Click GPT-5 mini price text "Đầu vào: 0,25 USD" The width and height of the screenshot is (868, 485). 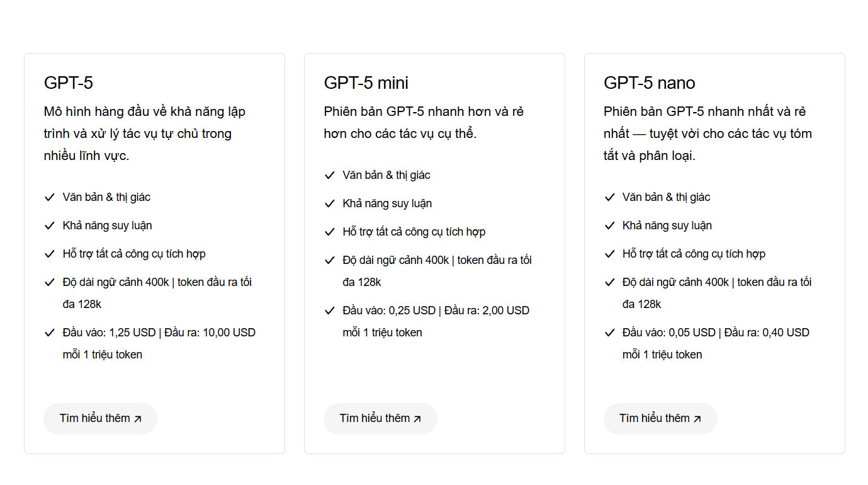[389, 311]
